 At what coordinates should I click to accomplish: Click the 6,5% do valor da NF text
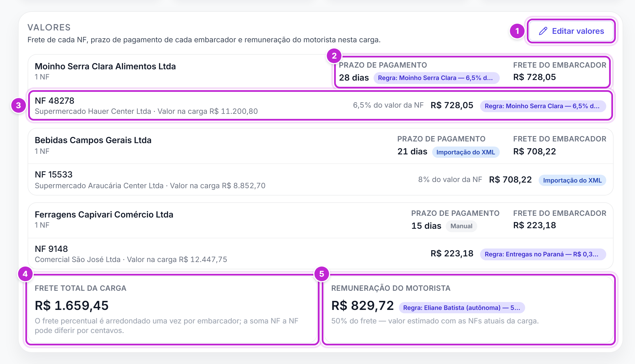(x=388, y=105)
